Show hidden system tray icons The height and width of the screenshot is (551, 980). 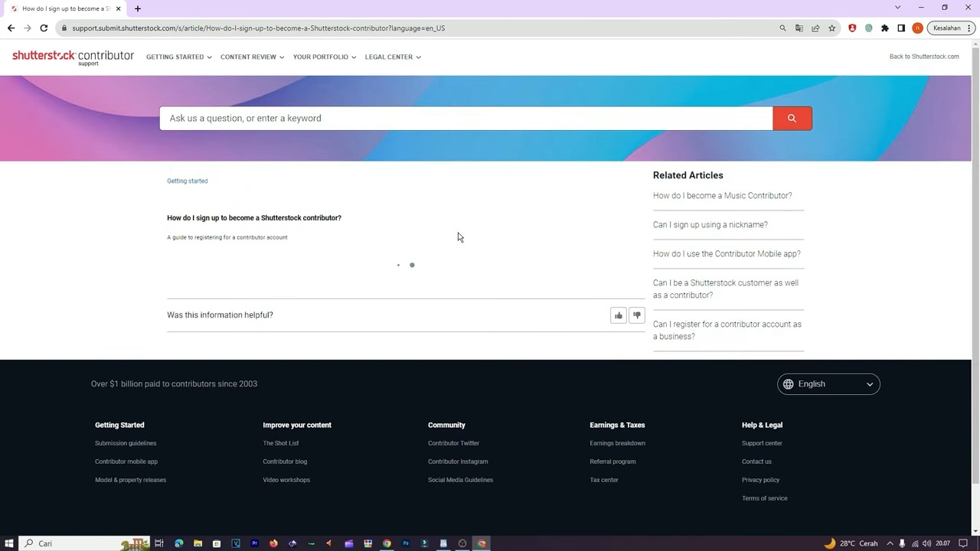click(x=890, y=543)
